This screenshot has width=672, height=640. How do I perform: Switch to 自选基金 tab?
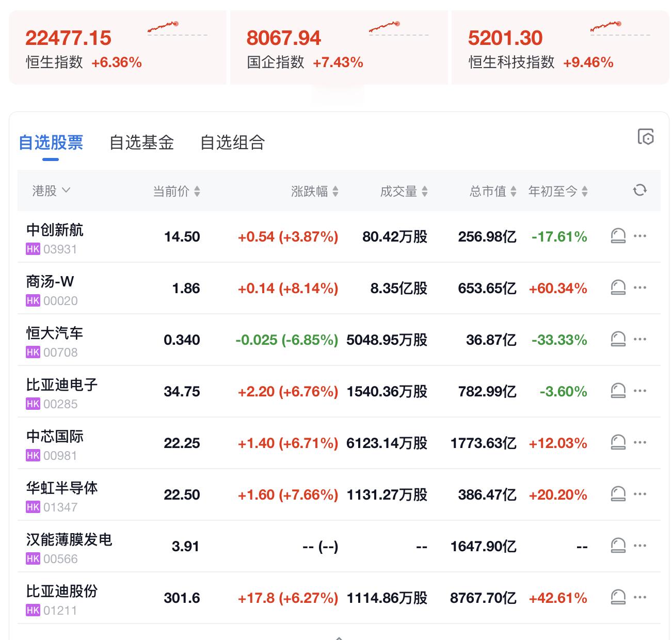[141, 142]
